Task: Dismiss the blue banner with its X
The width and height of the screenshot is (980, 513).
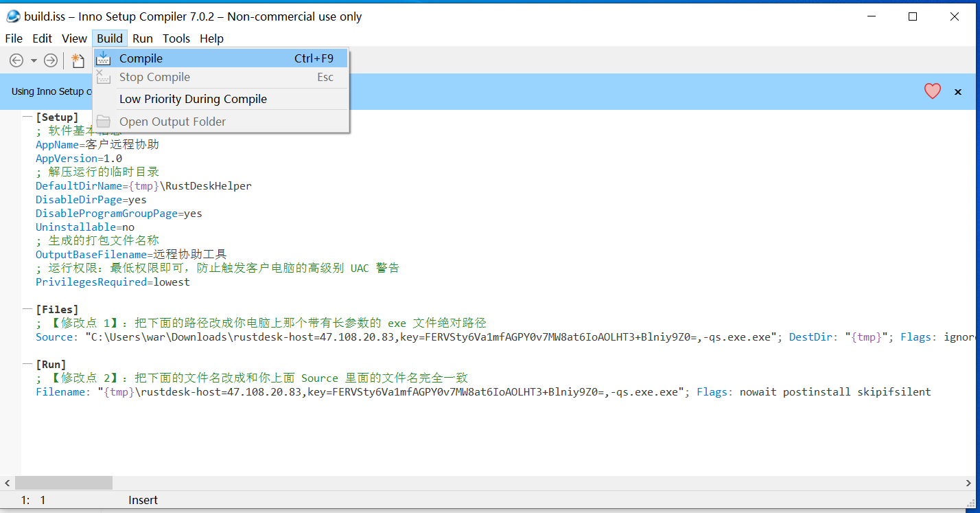Action: click(958, 92)
